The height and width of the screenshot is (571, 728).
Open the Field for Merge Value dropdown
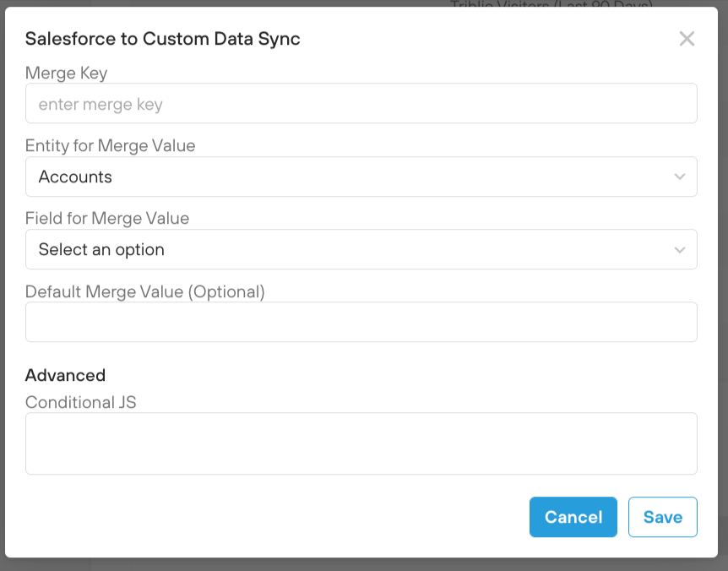tap(361, 249)
